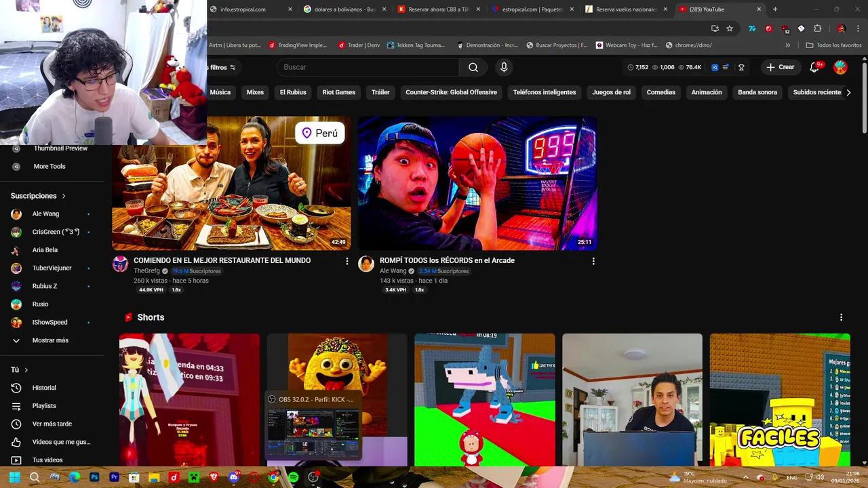Open the Chrome extensions puzzle icon
Screen dimensions: 868x488
click(817, 28)
